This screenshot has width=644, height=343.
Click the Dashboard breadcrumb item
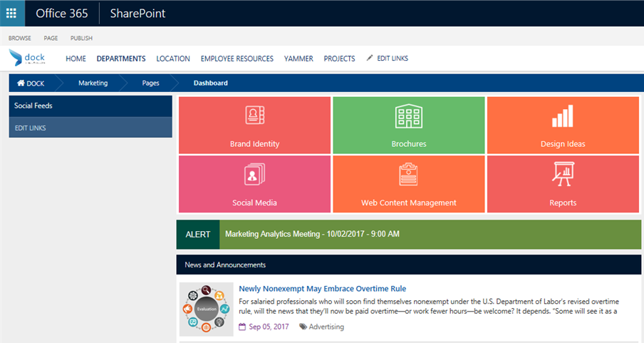pos(211,83)
